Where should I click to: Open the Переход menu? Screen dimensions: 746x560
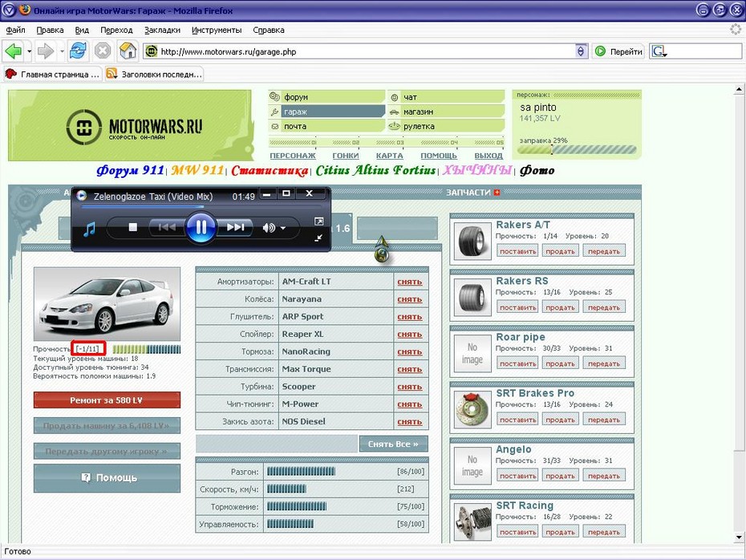pos(116,30)
